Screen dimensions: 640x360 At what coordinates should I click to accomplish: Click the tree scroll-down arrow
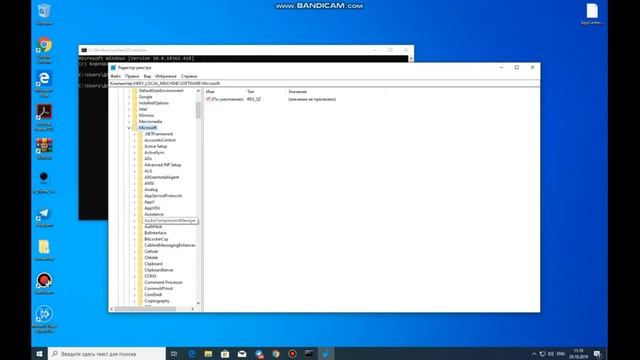[x=198, y=303]
